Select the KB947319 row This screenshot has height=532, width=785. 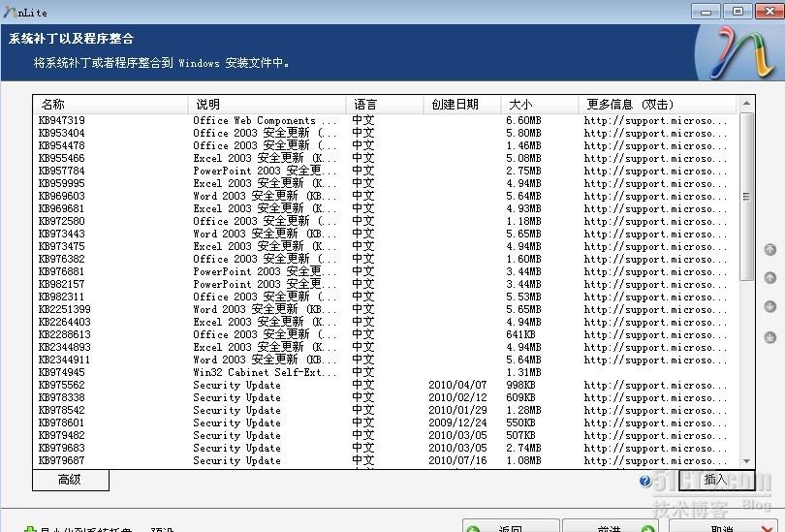pos(386,120)
